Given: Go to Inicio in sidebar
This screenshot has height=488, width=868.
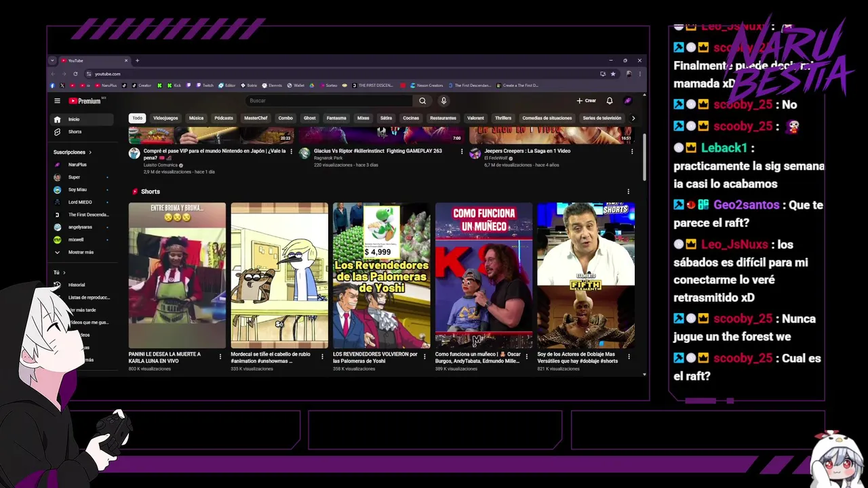Looking at the screenshot, I should [x=82, y=119].
